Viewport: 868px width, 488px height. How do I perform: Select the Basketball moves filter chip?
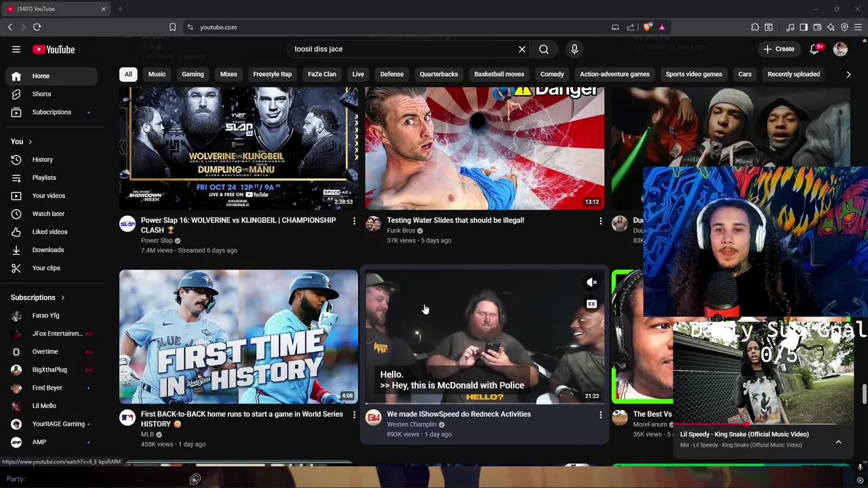click(x=499, y=74)
